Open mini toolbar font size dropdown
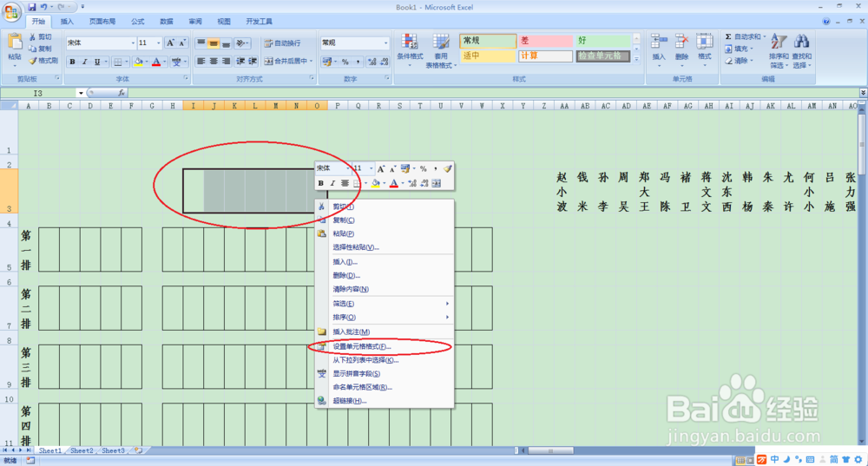 click(371, 168)
